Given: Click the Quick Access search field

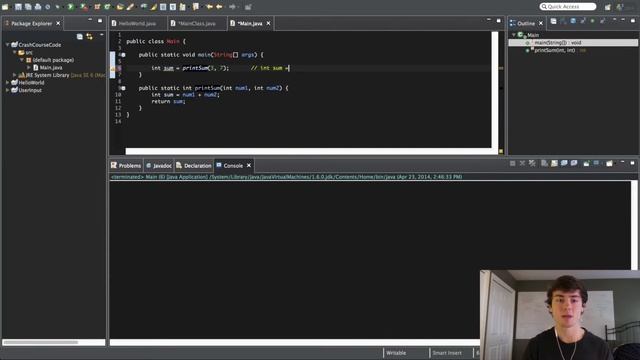Looking at the screenshot, I should (568, 7).
